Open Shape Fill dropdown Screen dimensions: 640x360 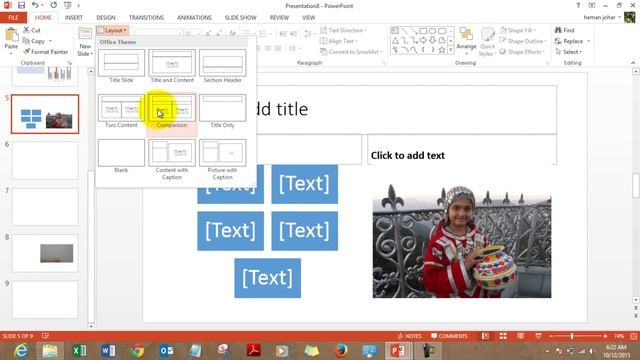518,30
